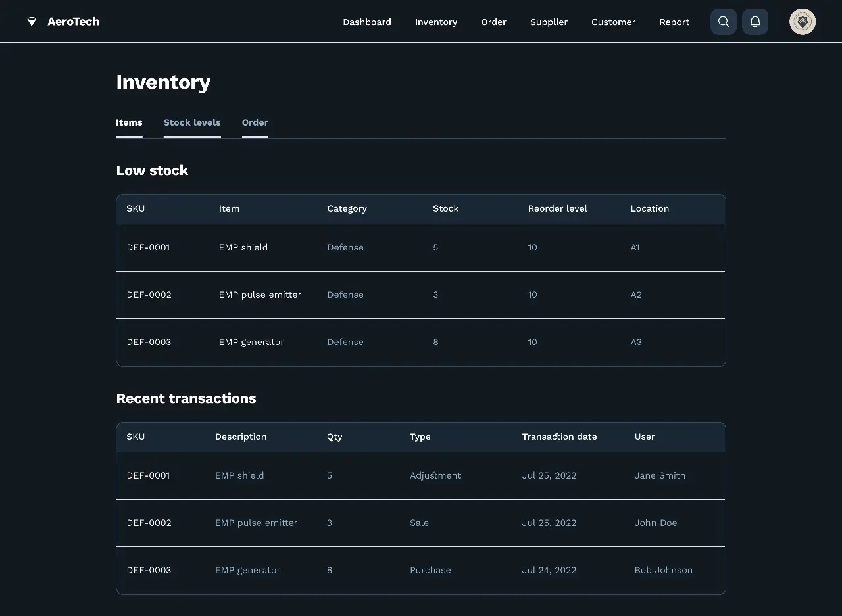Click the AeroTech brand name
This screenshot has height=616, width=842.
(x=74, y=22)
